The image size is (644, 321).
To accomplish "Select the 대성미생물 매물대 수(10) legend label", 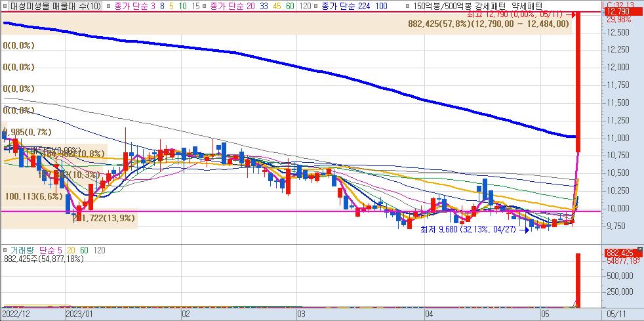I will [55, 6].
